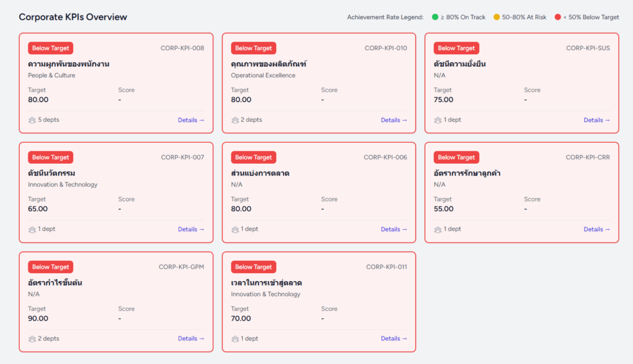Click departments icon on CORP-KPI-GPM card
633x364 pixels.
pyautogui.click(x=32, y=339)
